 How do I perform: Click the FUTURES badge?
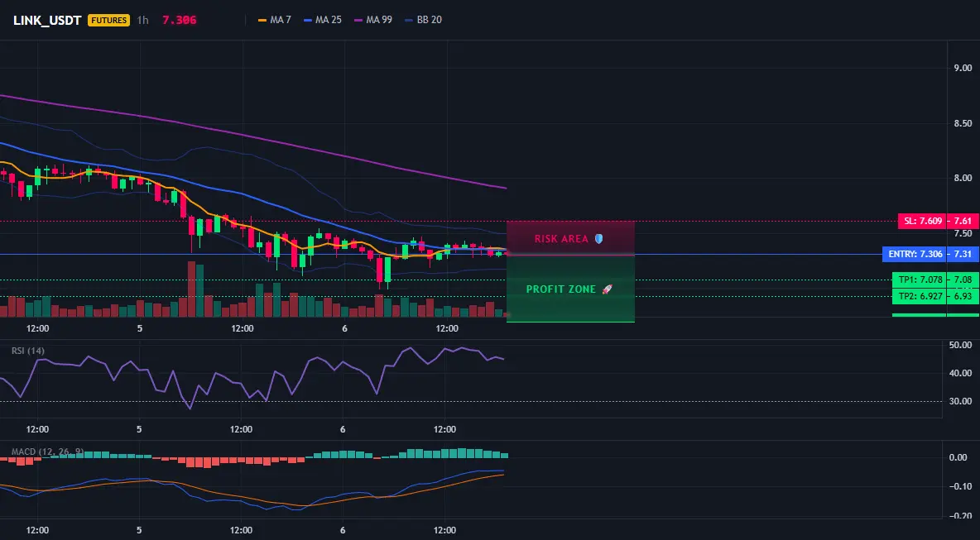pyautogui.click(x=108, y=20)
